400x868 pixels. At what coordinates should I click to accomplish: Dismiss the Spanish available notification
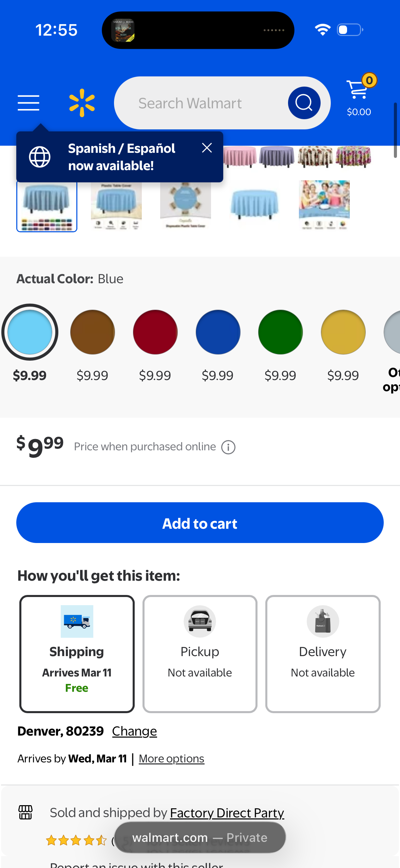(x=207, y=148)
